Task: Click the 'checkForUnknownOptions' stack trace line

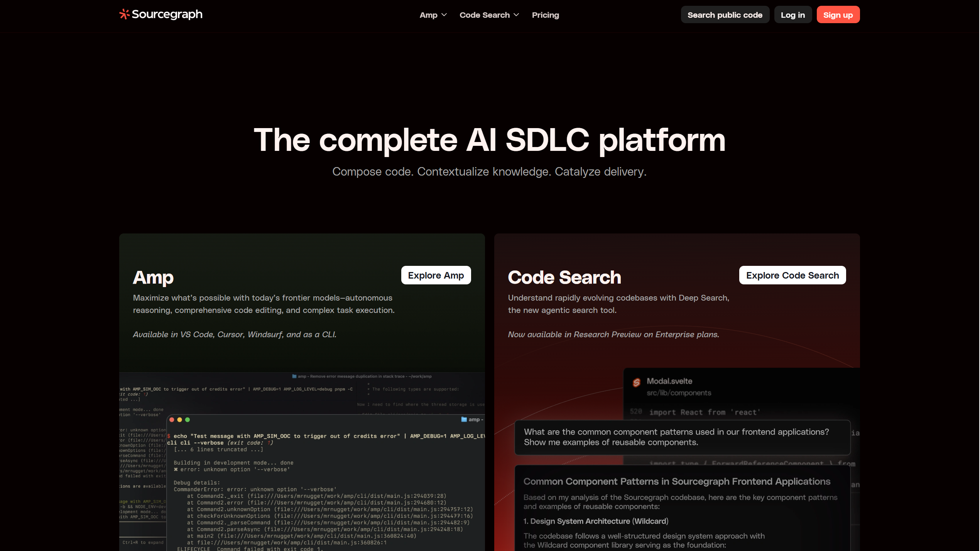Action: (x=330, y=516)
